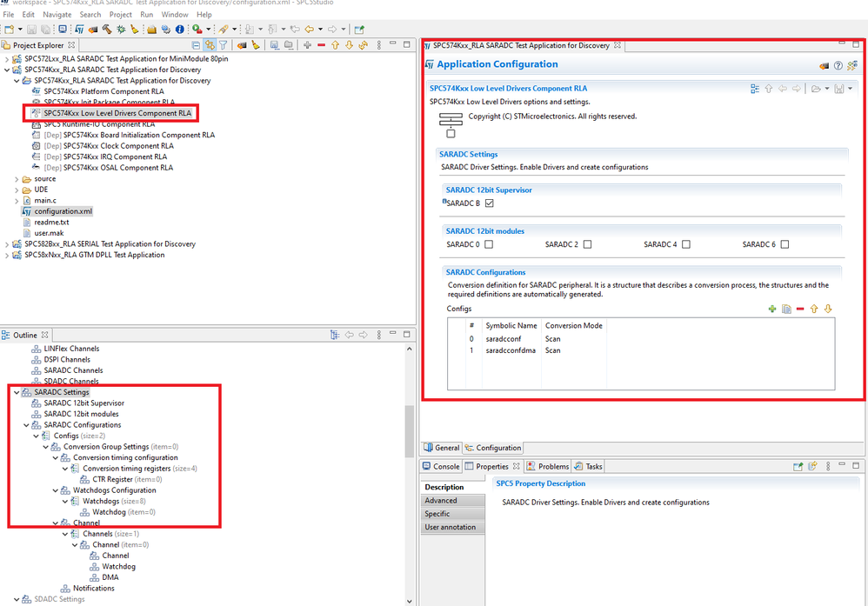Click the red minus icon in Project Explorer
This screenshot has width=868, height=606.
[x=321, y=45]
